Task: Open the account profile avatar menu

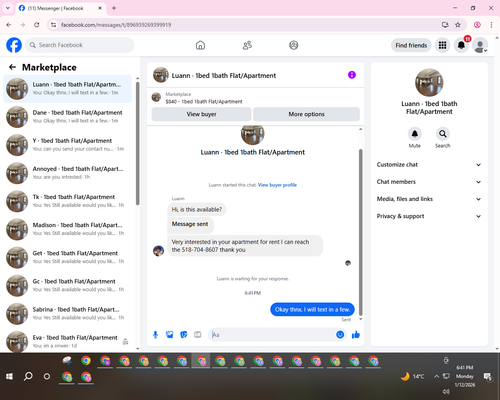Action: click(480, 45)
